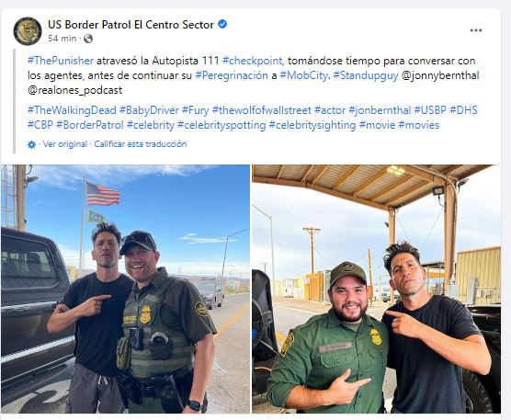Image resolution: width=511 pixels, height=420 pixels.
Task: Select the #thewolfofwallstreet hashtag
Action: tap(261, 110)
